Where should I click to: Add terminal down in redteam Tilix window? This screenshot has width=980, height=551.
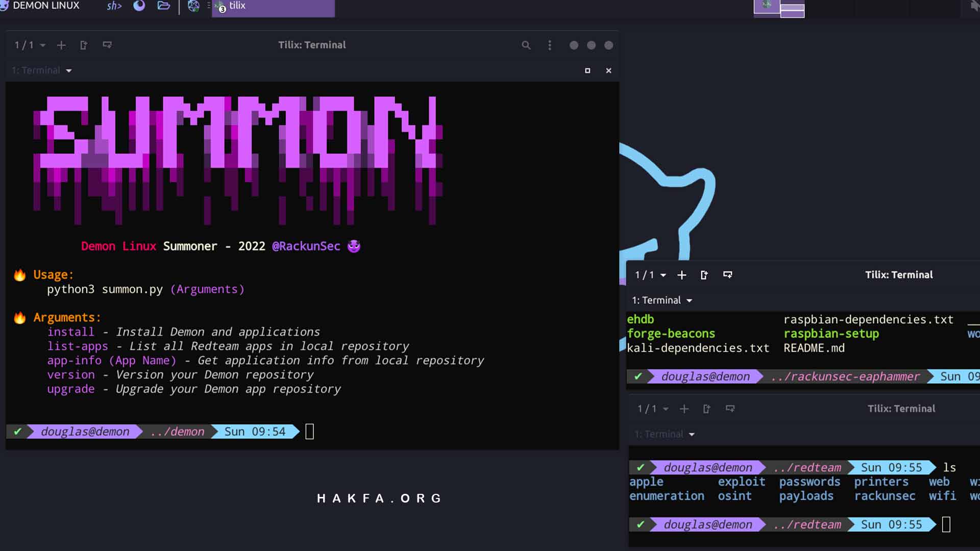click(x=730, y=409)
